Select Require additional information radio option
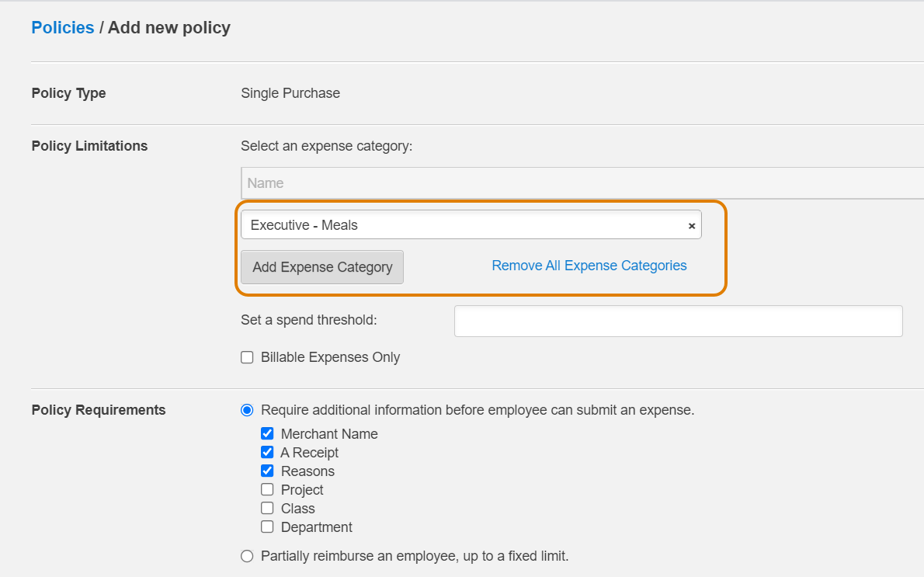The width and height of the screenshot is (924, 577). [247, 409]
